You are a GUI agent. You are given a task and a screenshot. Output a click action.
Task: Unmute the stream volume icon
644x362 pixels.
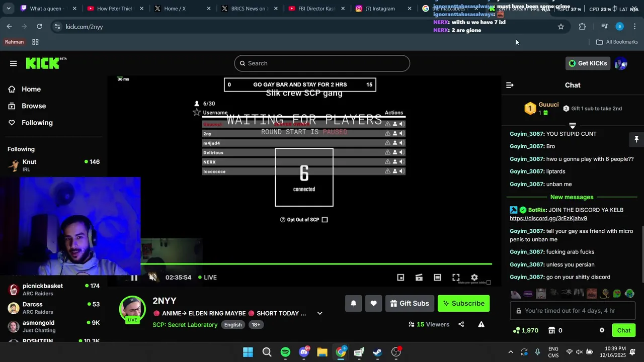tap(153, 278)
